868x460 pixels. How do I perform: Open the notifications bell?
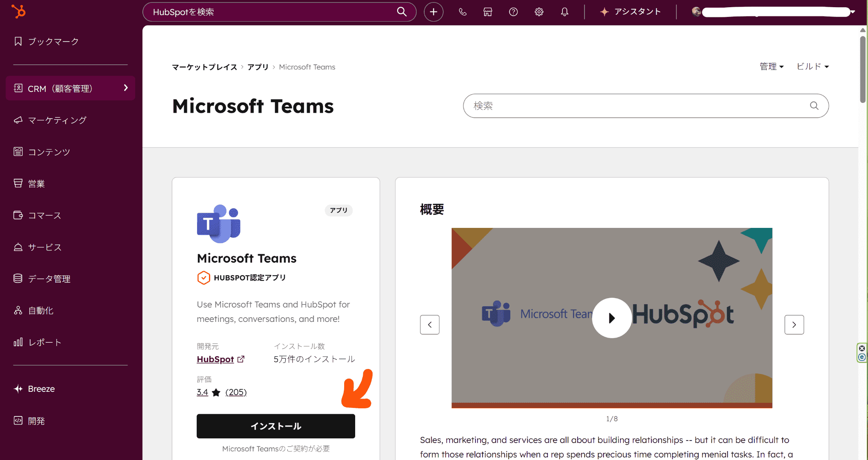(x=565, y=12)
